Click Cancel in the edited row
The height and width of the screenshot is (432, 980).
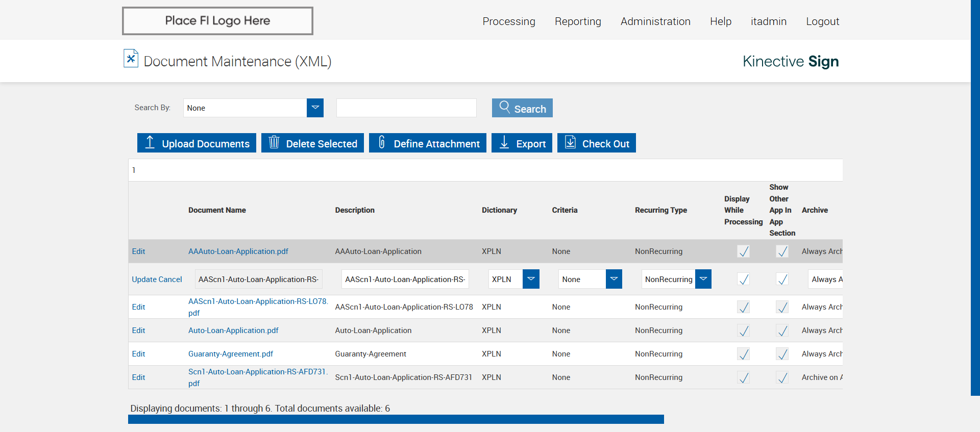coord(170,279)
